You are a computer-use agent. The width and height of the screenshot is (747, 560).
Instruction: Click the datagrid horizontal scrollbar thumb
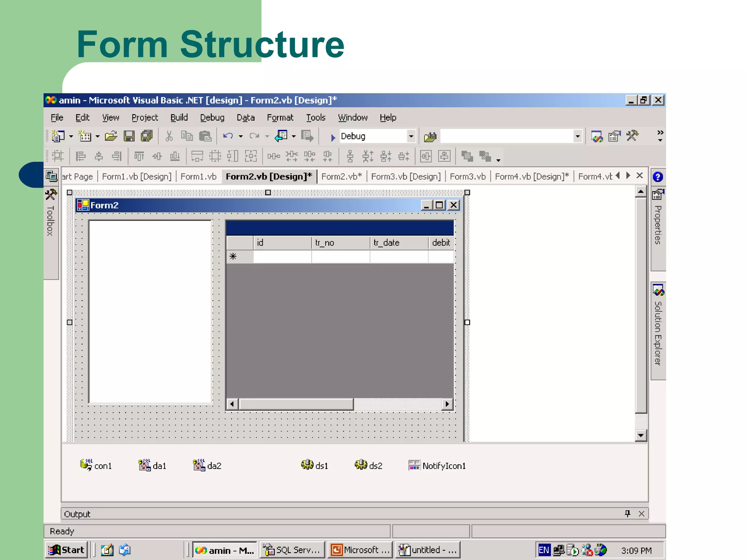pyautogui.click(x=296, y=404)
